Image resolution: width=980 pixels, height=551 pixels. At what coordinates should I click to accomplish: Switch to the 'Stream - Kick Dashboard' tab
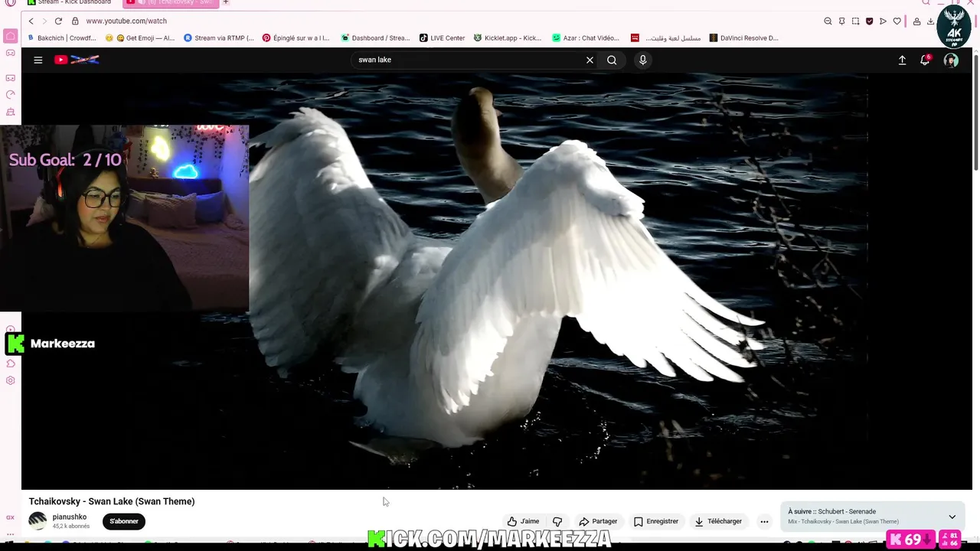tap(69, 2)
